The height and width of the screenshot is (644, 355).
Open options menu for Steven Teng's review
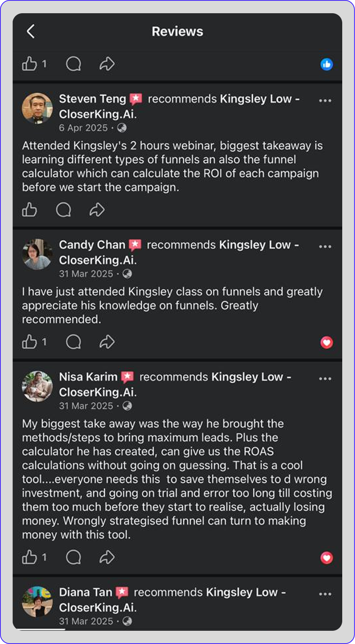tap(325, 101)
